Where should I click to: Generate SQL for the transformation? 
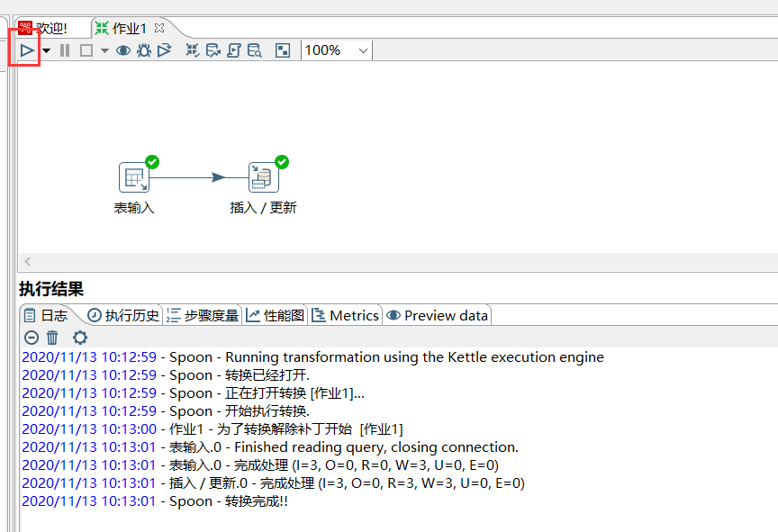pyautogui.click(x=233, y=50)
